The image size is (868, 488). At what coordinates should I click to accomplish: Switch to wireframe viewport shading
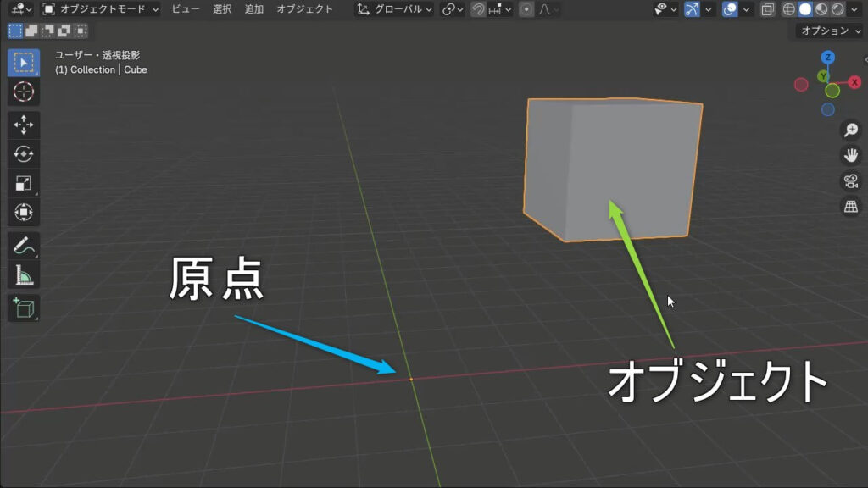tap(788, 9)
